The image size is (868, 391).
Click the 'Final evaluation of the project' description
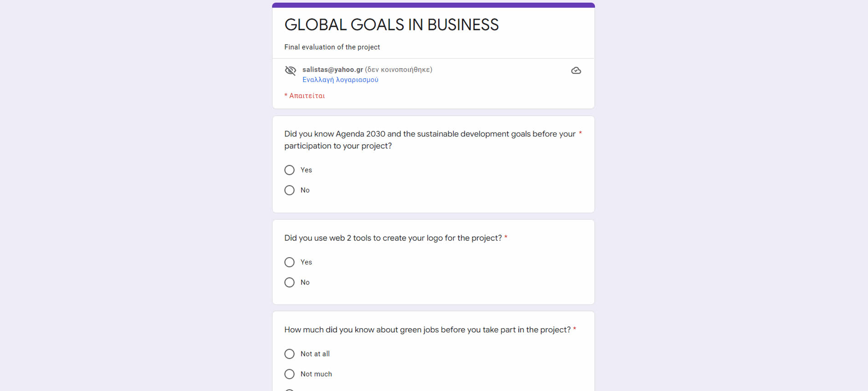pos(332,47)
